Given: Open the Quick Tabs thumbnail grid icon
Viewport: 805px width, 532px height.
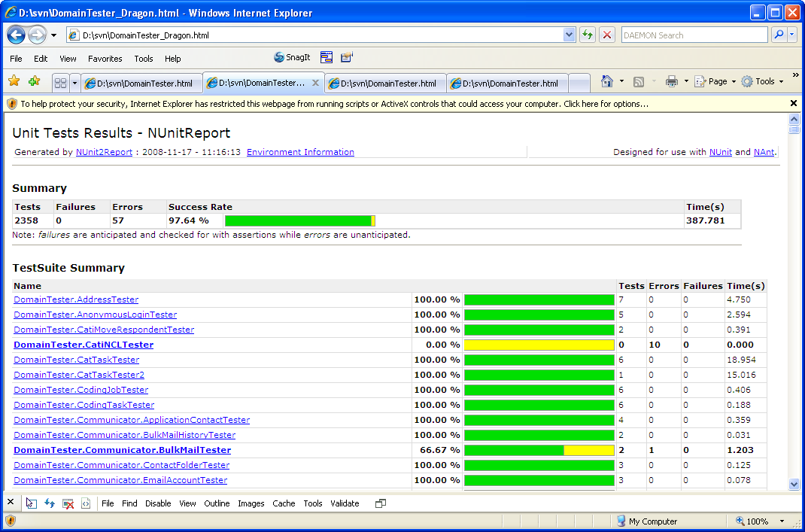Looking at the screenshot, I should tap(60, 82).
